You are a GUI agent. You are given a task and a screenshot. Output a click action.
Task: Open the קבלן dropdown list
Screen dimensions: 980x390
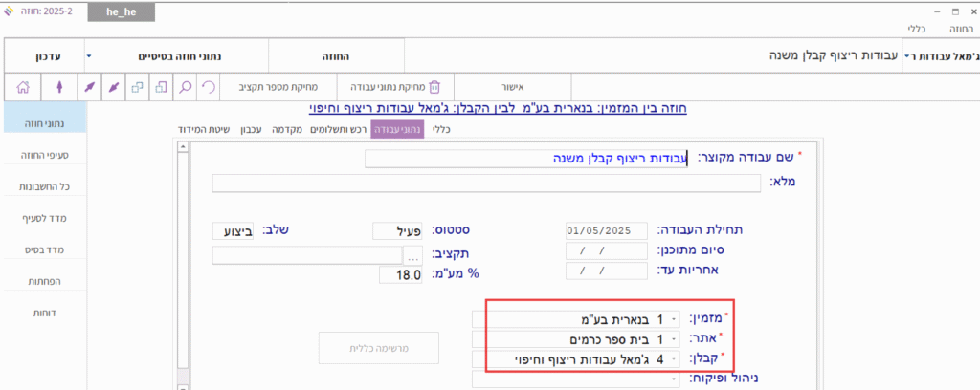click(674, 359)
